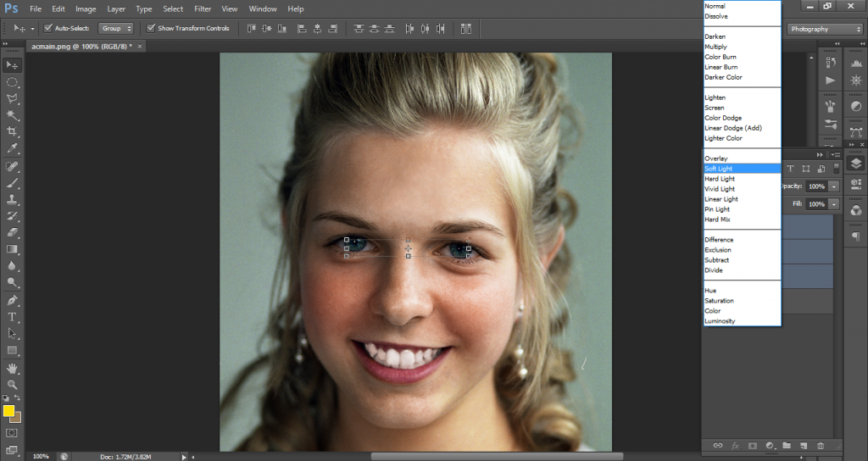Viewport: 868px width, 461px height.
Task: Switch to acmain.png document tab
Action: coord(82,47)
